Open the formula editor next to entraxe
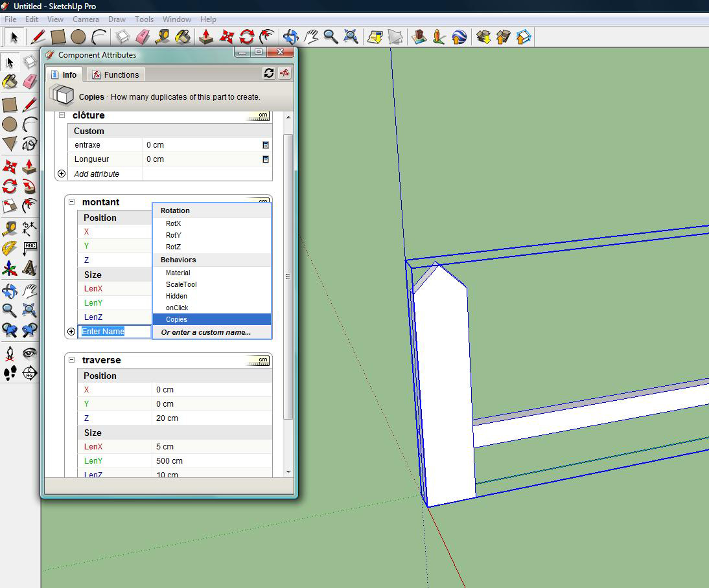This screenshot has height=588, width=709. (x=265, y=145)
